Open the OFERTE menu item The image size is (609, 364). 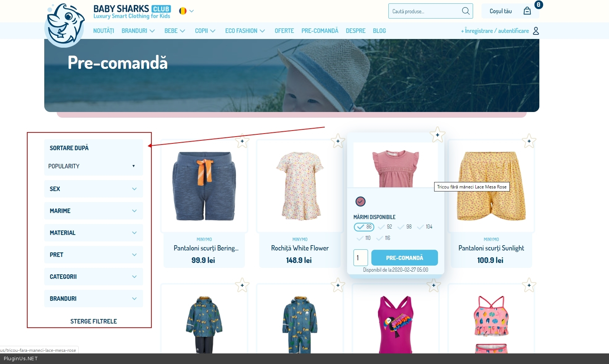[x=284, y=31]
